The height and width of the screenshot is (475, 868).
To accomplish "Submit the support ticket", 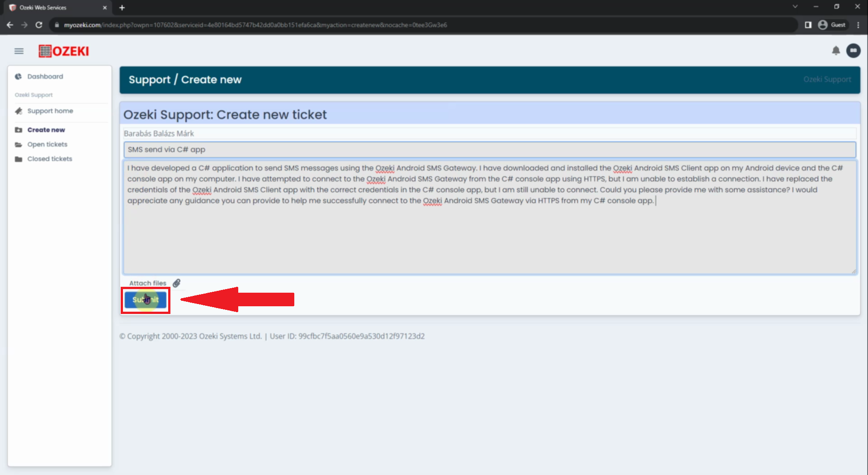I will pos(146,300).
